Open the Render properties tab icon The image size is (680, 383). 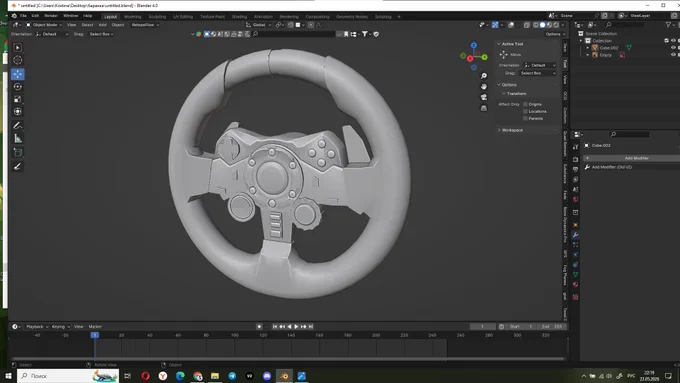click(x=575, y=159)
